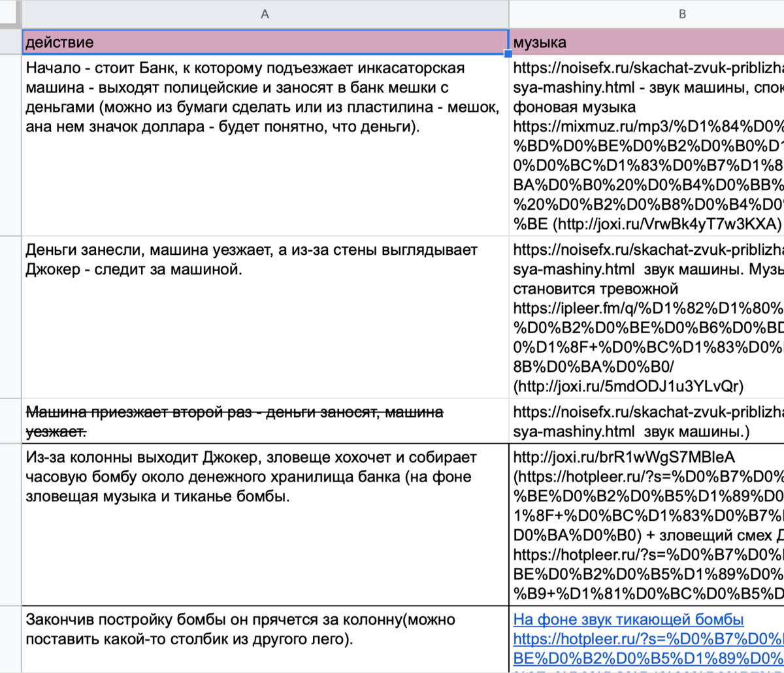Click music cell starting 'http://joxi.ru/brR1wWgS7MBleA'
This screenshot has height=673, width=784.
[647, 524]
